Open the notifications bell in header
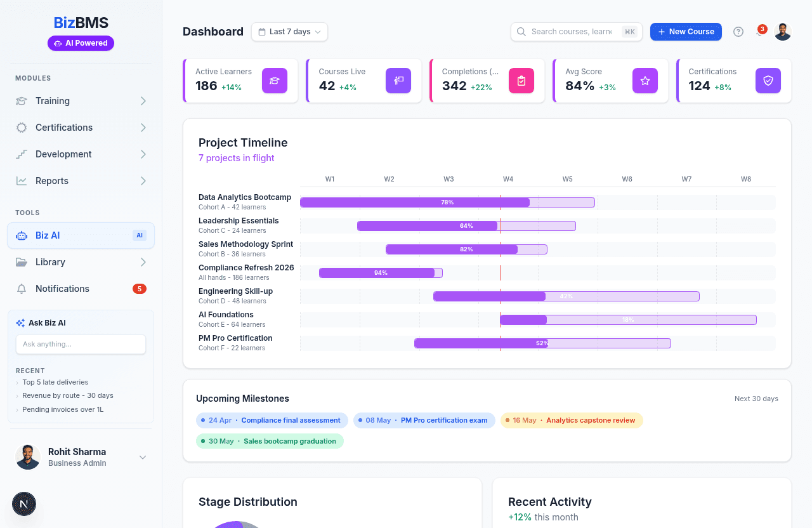The height and width of the screenshot is (528, 812). tap(759, 32)
